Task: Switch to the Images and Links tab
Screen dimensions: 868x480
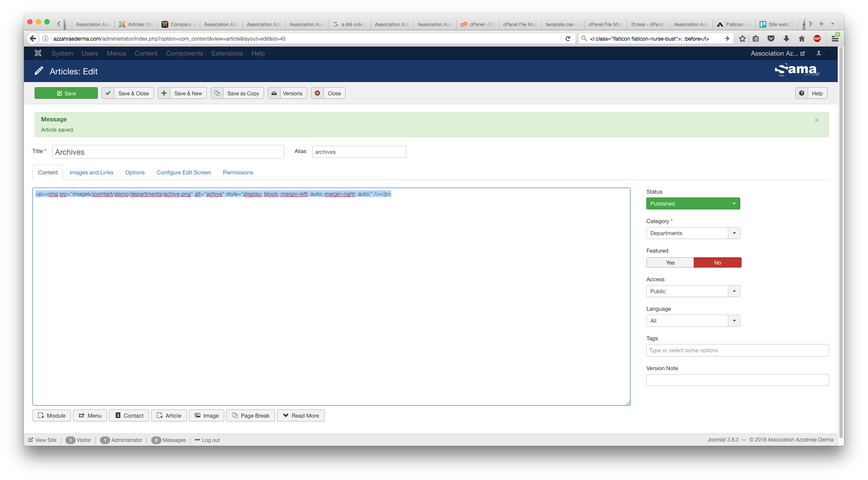Action: tap(91, 173)
